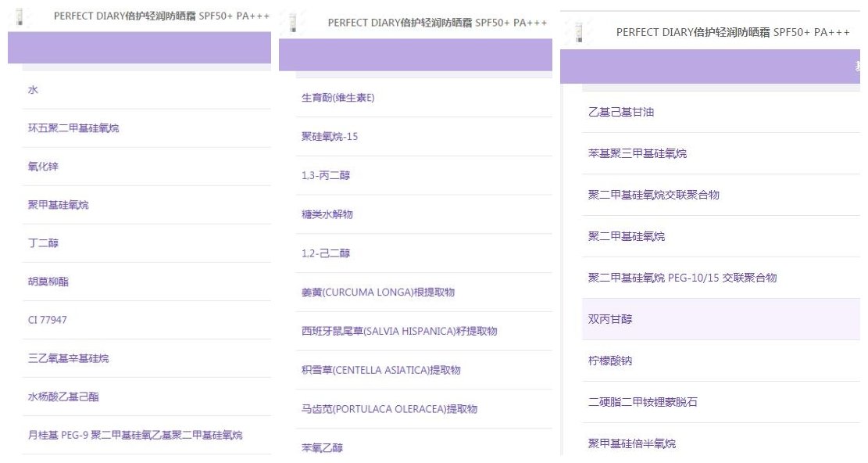The image size is (868, 463).
Task: Select the 环五聚二甲基硅氧烷 ingredient
Action: coord(73,128)
